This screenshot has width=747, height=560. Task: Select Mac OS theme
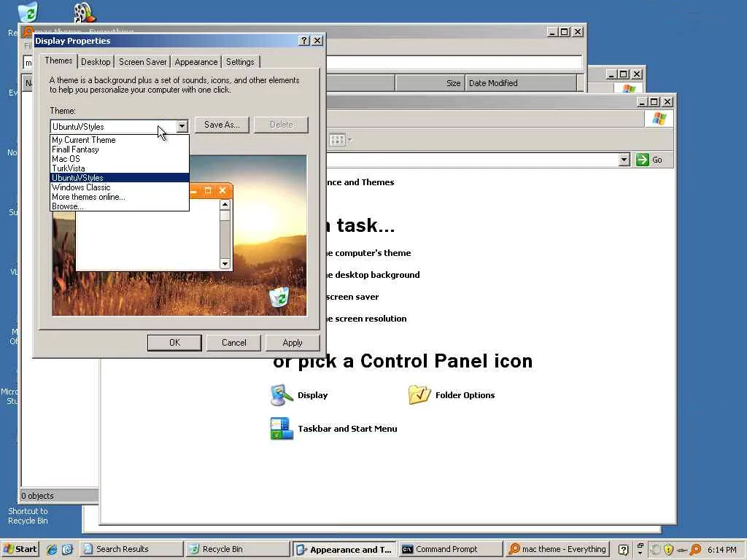click(x=119, y=159)
